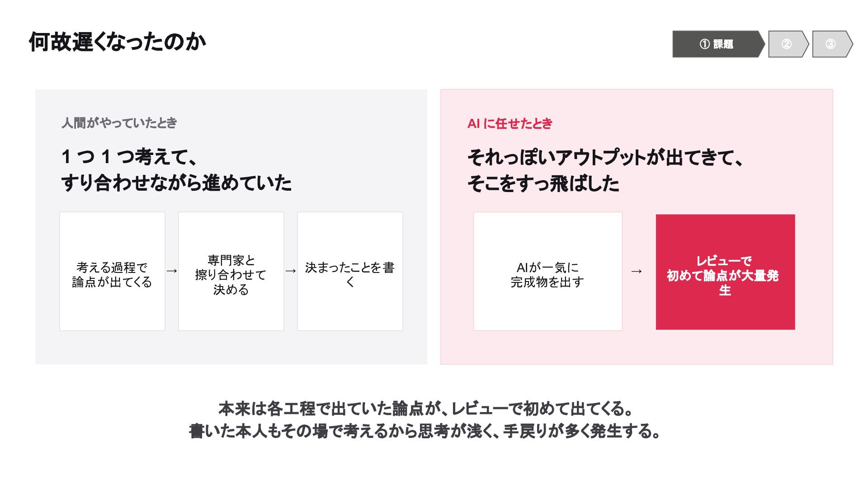This screenshot has height=488, width=868.
Task: Click the 人間がやっていたとき label
Action: [119, 123]
